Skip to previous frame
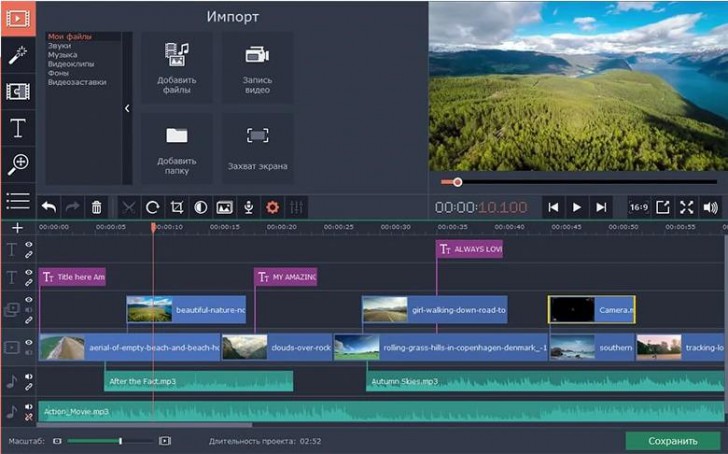728x454 pixels. (x=553, y=207)
